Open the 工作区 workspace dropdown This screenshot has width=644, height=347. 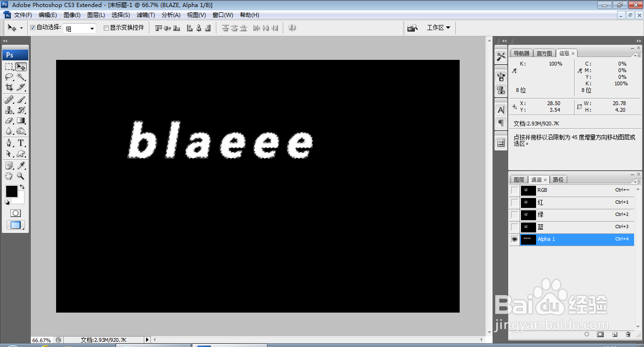pos(438,28)
